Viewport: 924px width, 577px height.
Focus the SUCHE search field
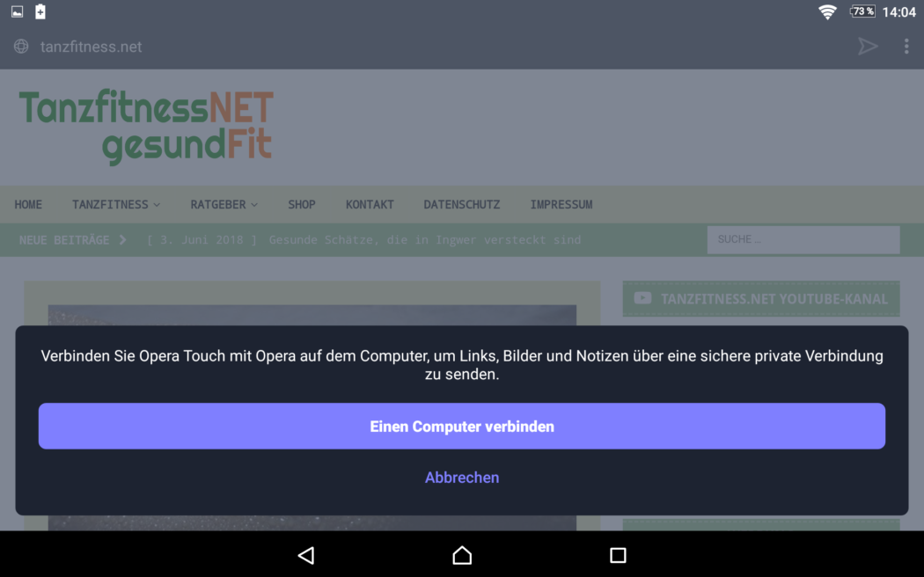point(803,239)
